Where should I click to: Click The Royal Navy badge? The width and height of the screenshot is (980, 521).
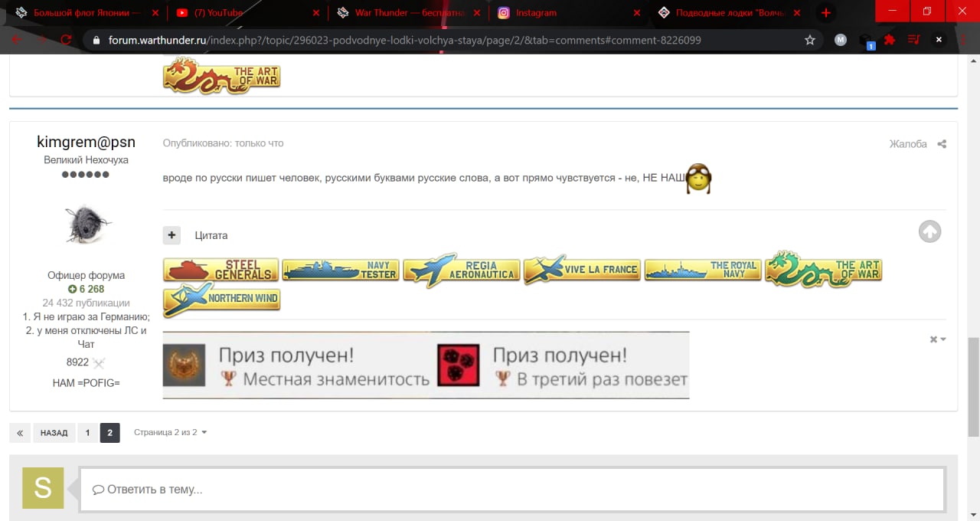[x=703, y=270]
